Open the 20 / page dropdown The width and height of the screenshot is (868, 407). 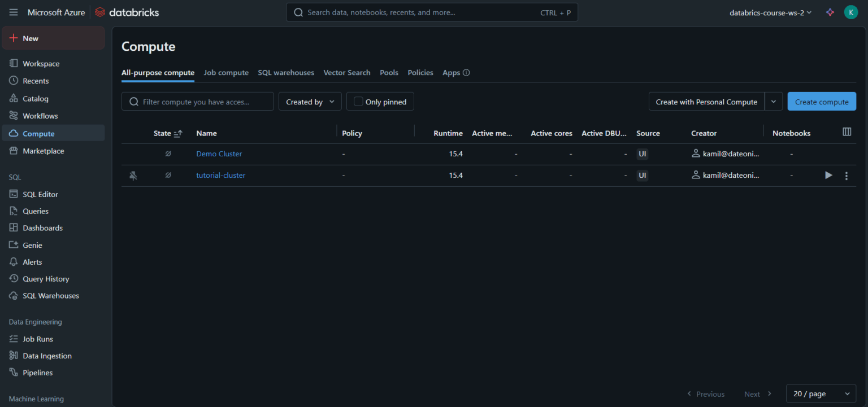tap(821, 394)
